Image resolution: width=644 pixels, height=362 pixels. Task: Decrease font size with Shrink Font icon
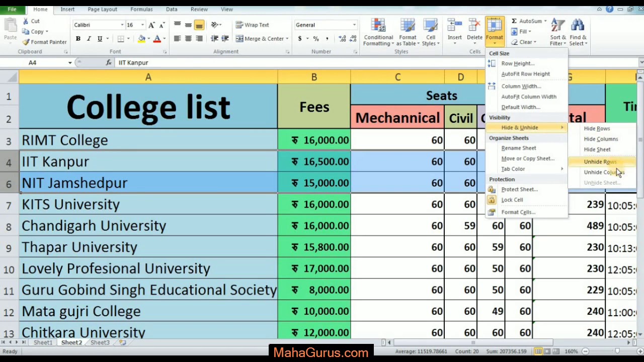click(x=162, y=25)
